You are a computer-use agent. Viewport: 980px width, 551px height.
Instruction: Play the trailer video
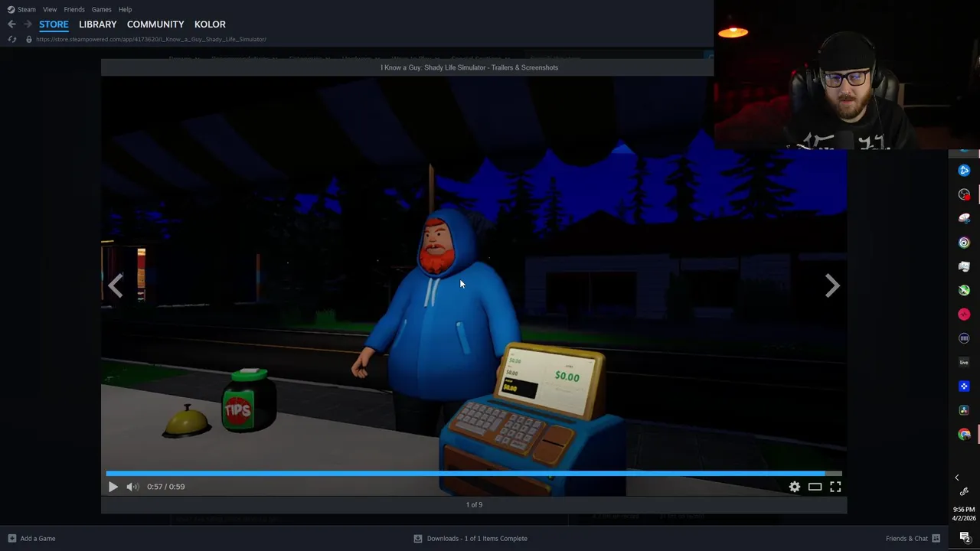pos(113,487)
